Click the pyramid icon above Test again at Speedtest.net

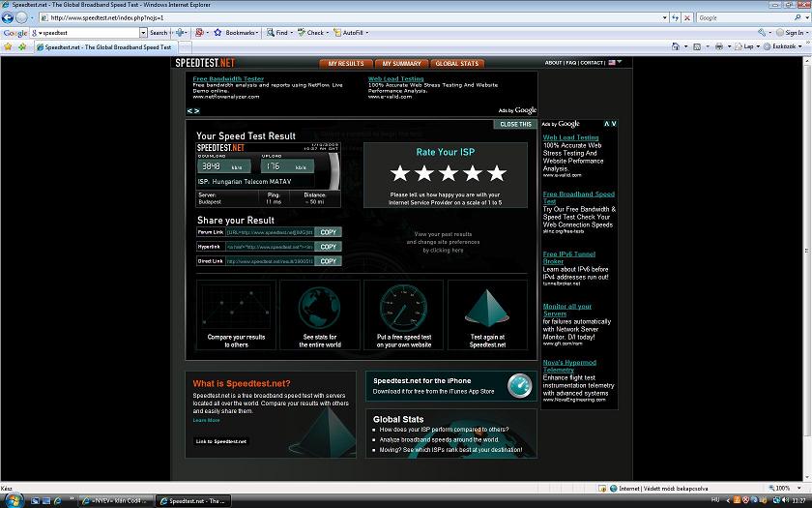(487, 308)
